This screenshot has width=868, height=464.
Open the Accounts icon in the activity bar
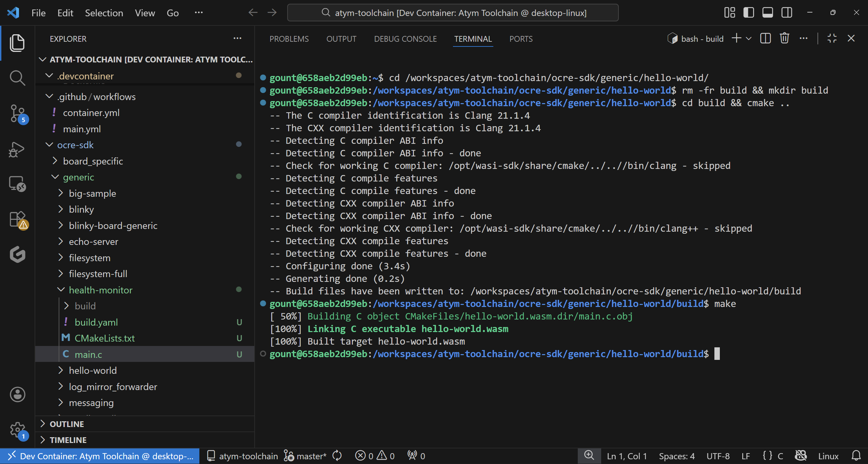pyautogui.click(x=17, y=394)
